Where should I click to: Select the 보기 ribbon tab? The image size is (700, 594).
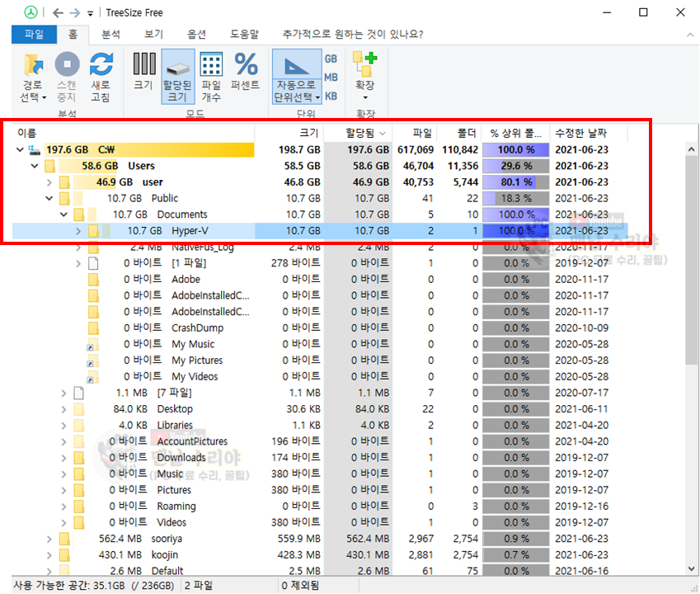point(153,34)
